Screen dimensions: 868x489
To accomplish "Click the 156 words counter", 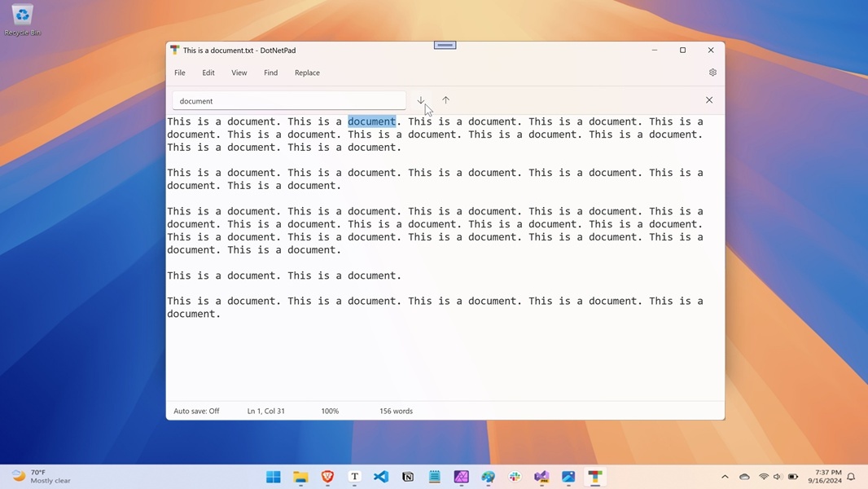I will pos(396,411).
